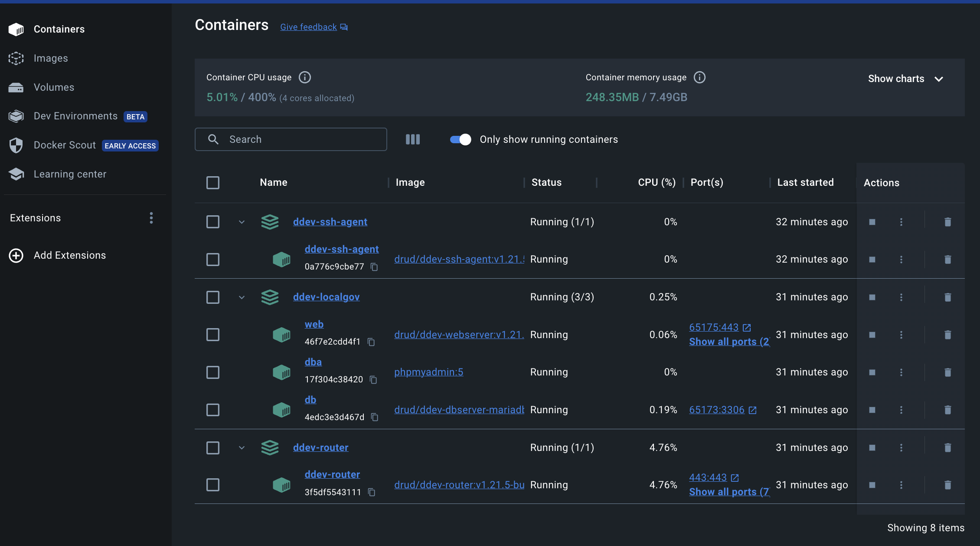Click the ddev-localgov container group icon

(x=269, y=296)
